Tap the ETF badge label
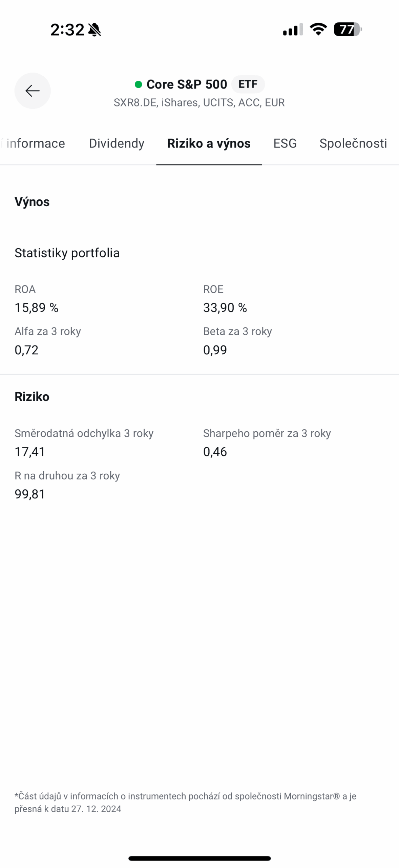Image resolution: width=399 pixels, height=868 pixels. [x=248, y=84]
